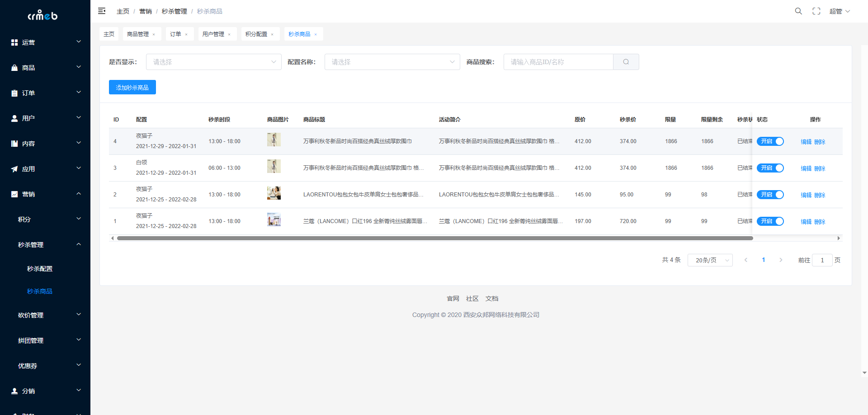868x415 pixels.
Task: Toggle the 开启 switch for row ID 2
Action: coord(770,195)
